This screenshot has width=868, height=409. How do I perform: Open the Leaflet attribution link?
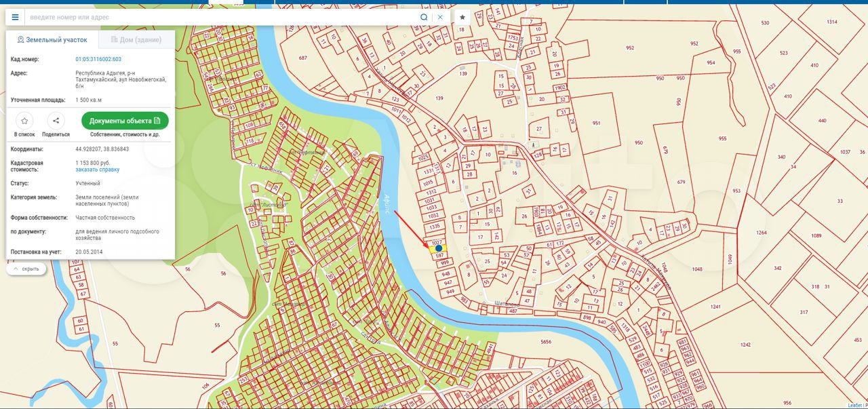click(x=854, y=406)
